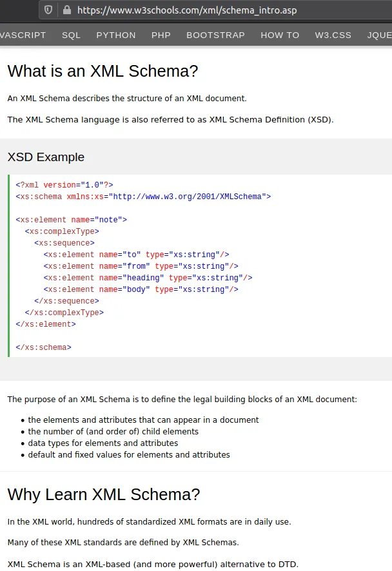The height and width of the screenshot is (571, 392).
Task: Click the sentence 'An XML Schema describes the structure'
Action: click(x=127, y=99)
